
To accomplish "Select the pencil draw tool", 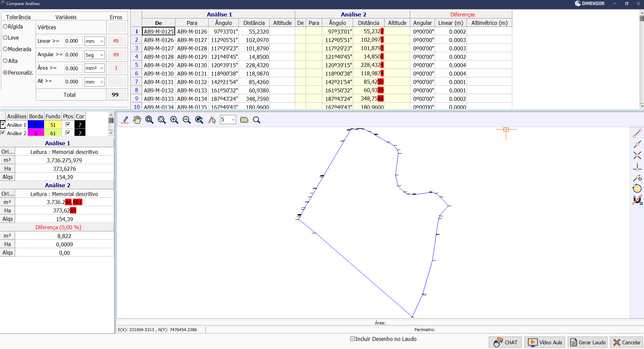I will [x=125, y=120].
